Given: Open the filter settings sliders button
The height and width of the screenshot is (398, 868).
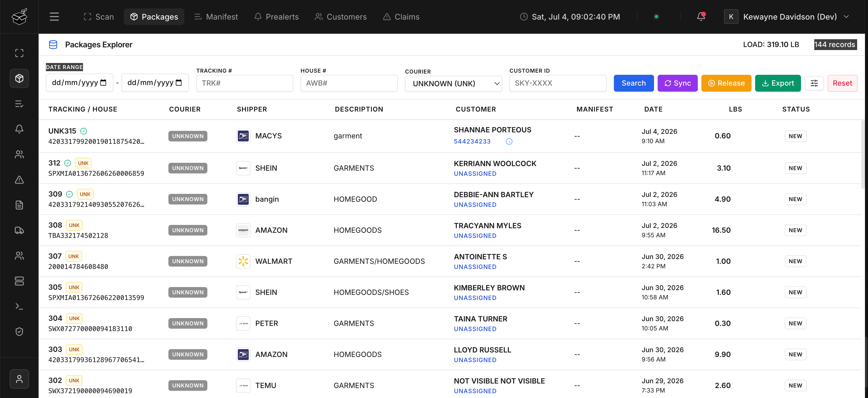Looking at the screenshot, I should (x=814, y=83).
